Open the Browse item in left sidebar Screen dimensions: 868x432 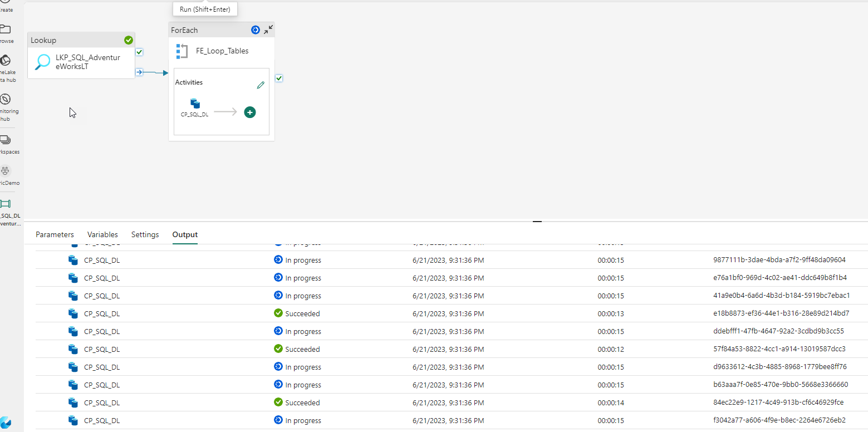pos(6,33)
